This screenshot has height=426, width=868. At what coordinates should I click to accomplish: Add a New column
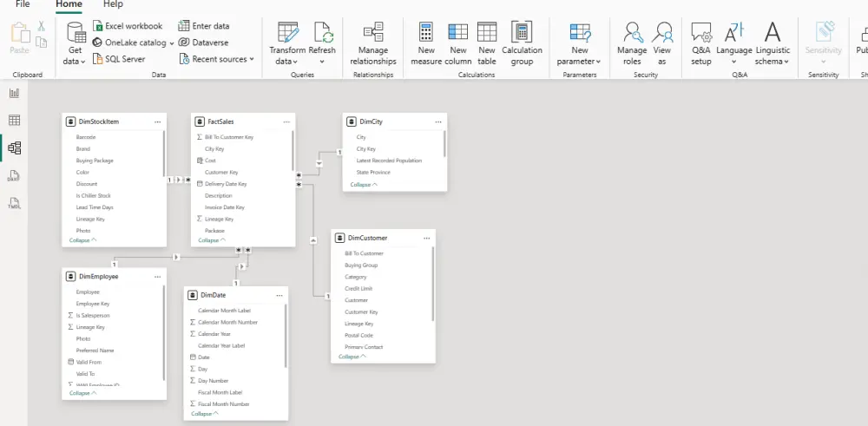(458, 43)
